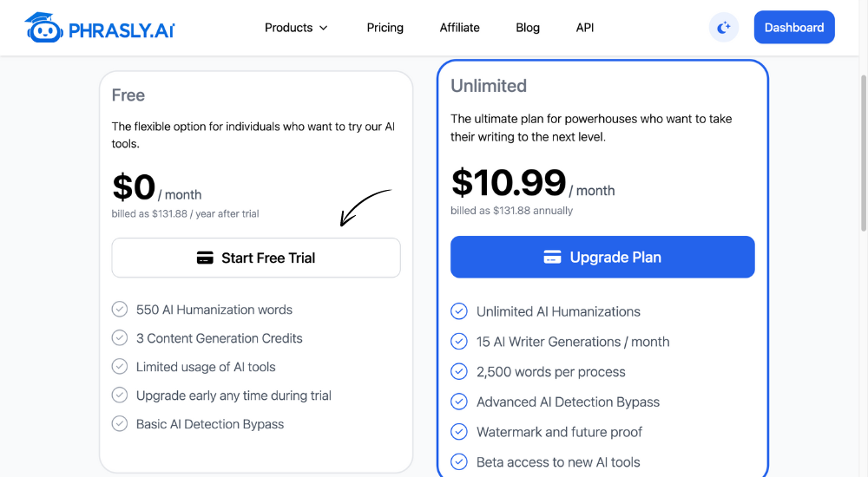This screenshot has width=868, height=477.
Task: Start the free trial
Action: tap(256, 258)
